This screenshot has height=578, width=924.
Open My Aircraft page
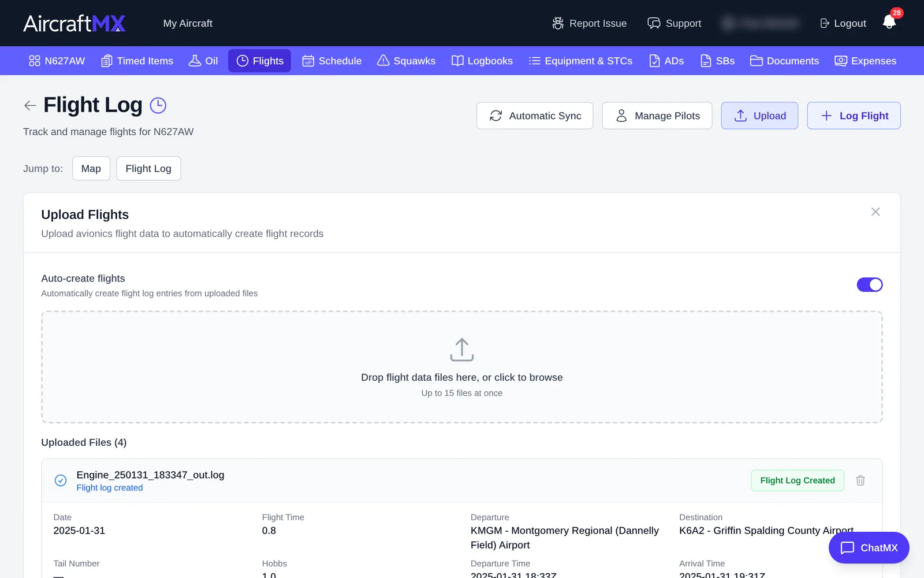coord(188,23)
